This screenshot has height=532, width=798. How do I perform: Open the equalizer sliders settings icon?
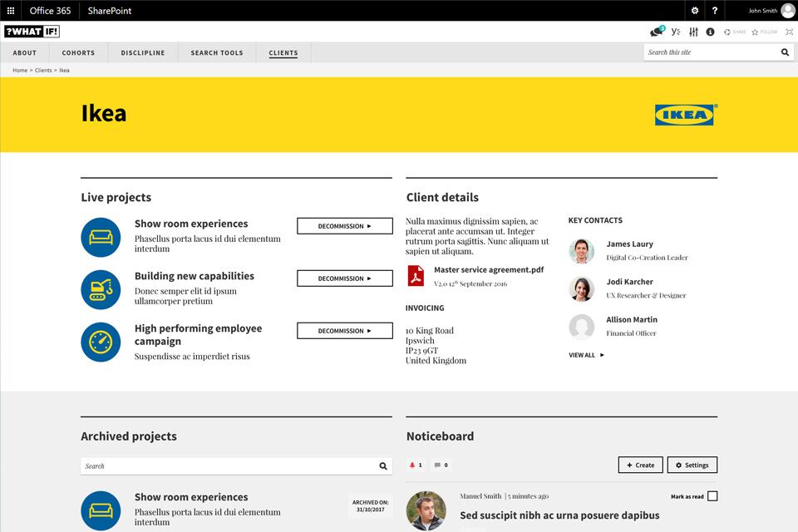click(693, 32)
